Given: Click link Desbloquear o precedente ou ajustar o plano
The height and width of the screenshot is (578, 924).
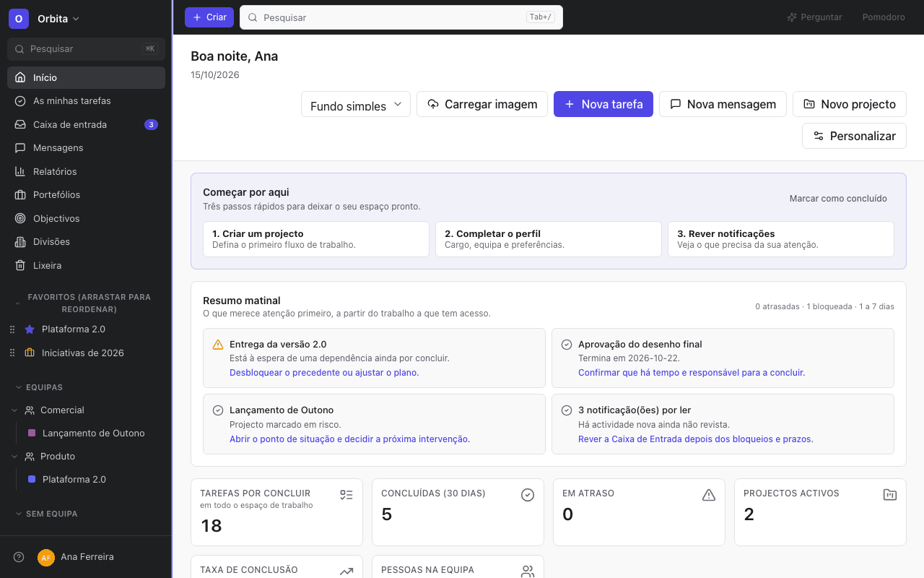Looking at the screenshot, I should point(324,373).
